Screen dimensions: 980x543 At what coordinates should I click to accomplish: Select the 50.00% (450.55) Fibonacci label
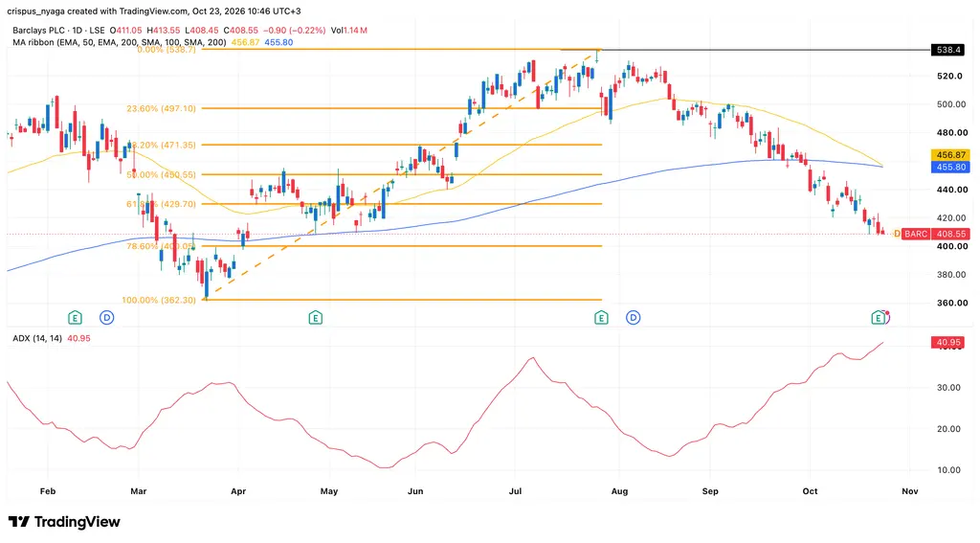coord(161,174)
